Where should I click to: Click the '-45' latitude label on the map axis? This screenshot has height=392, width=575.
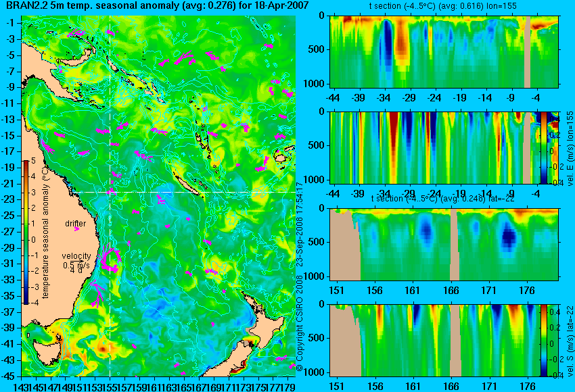tap(8, 376)
